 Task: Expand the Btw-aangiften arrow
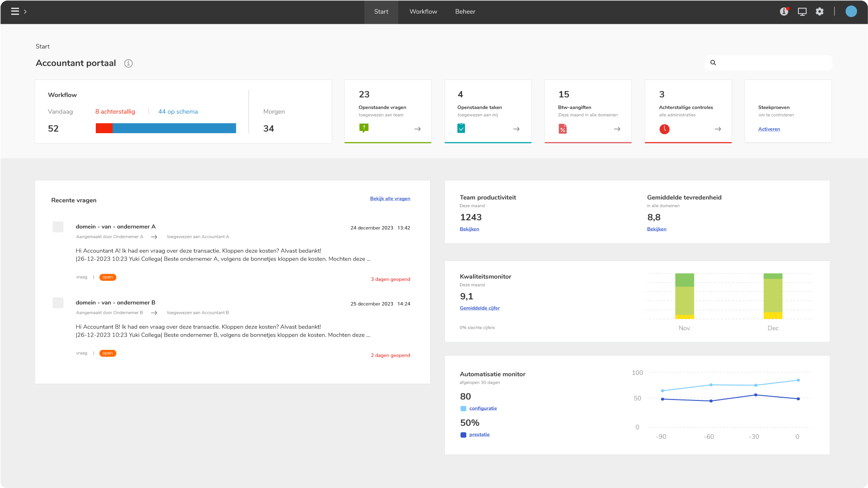tap(617, 129)
